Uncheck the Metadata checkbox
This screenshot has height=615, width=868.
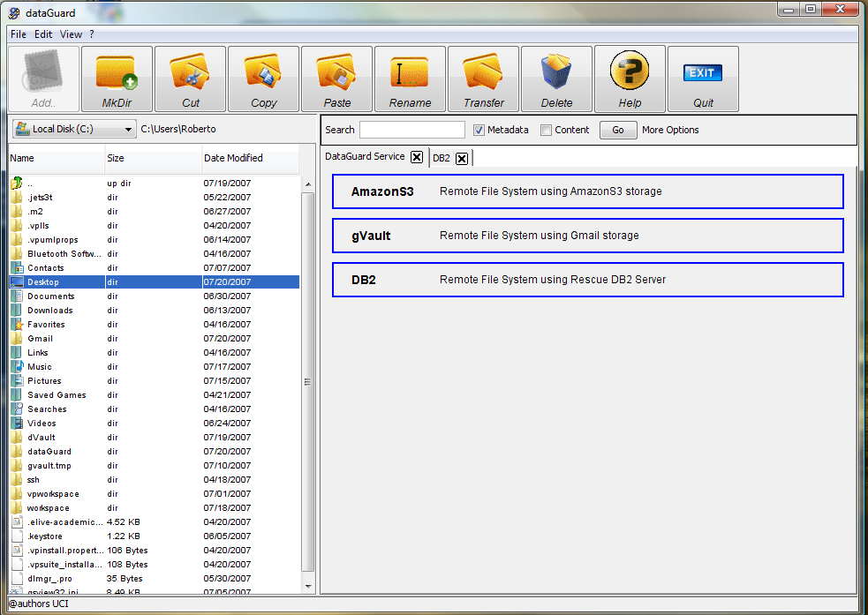coord(479,130)
